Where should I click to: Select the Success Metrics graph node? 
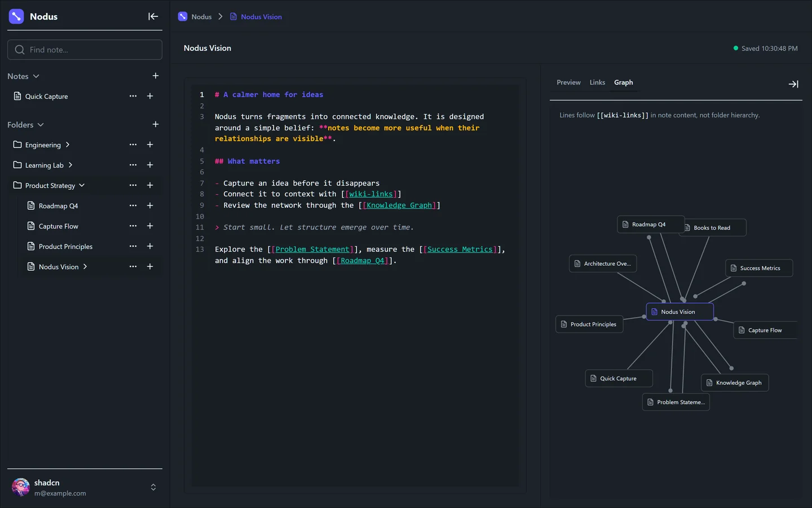(x=759, y=268)
